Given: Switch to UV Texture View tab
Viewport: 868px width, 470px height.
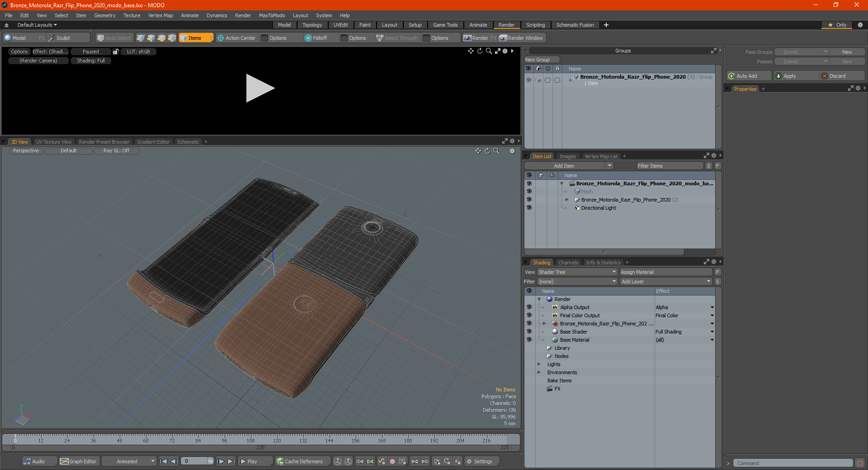Looking at the screenshot, I should (x=54, y=142).
